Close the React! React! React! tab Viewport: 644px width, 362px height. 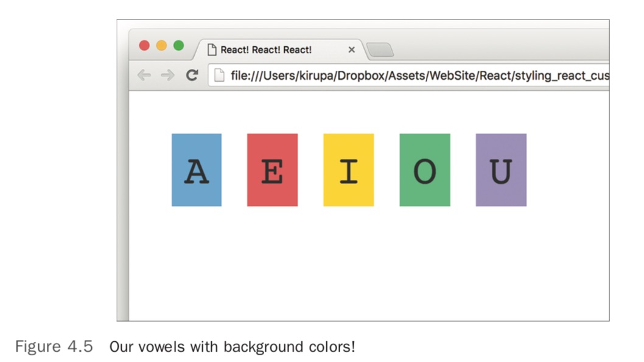(351, 50)
